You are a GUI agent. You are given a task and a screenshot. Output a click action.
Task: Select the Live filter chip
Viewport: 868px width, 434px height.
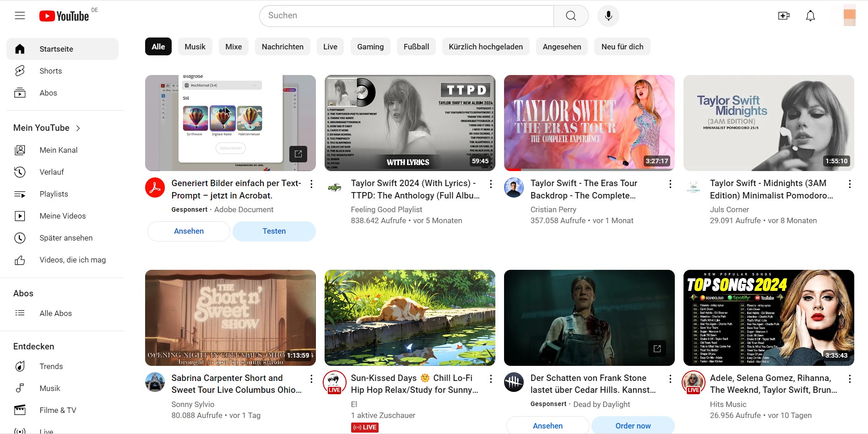[330, 47]
